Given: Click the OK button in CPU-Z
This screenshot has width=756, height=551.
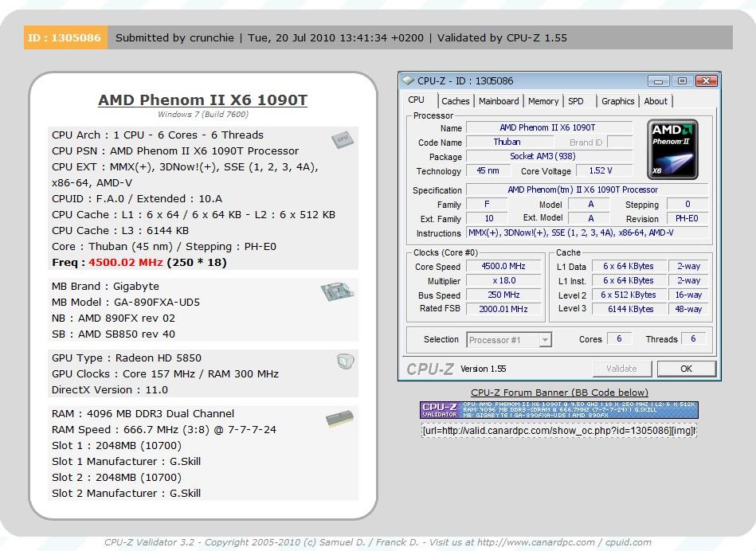Looking at the screenshot, I should [x=686, y=369].
